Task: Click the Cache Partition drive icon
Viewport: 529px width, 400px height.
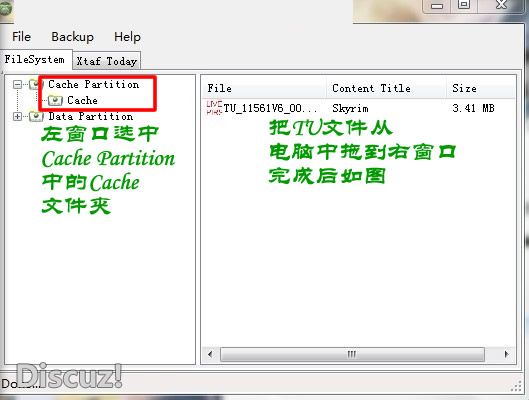Action: point(36,84)
